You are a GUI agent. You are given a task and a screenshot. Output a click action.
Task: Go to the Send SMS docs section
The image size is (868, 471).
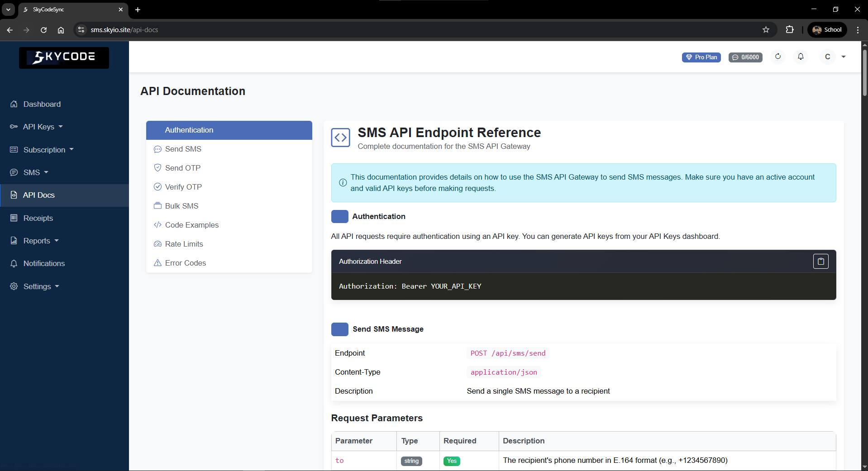[x=229, y=149]
